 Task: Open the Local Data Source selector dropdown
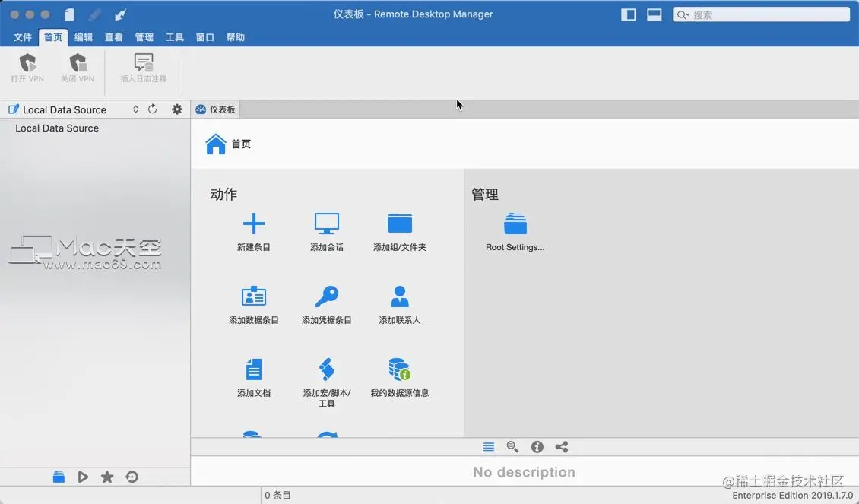coord(74,109)
